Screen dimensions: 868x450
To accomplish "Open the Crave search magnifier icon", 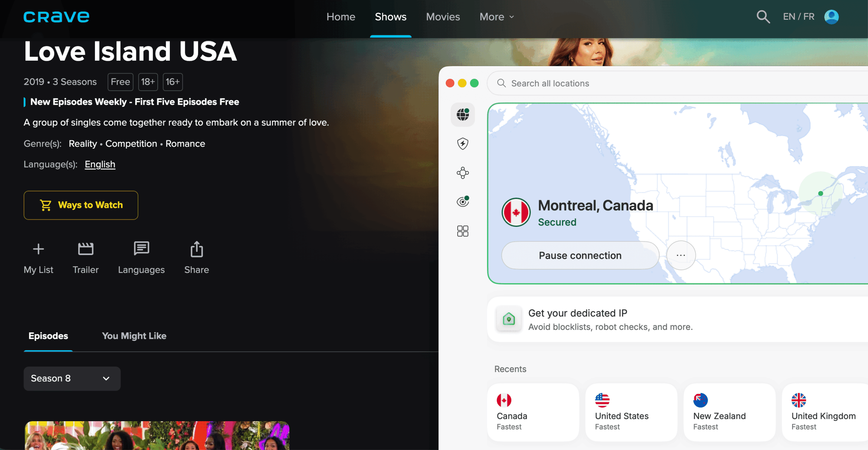I will 763,17.
